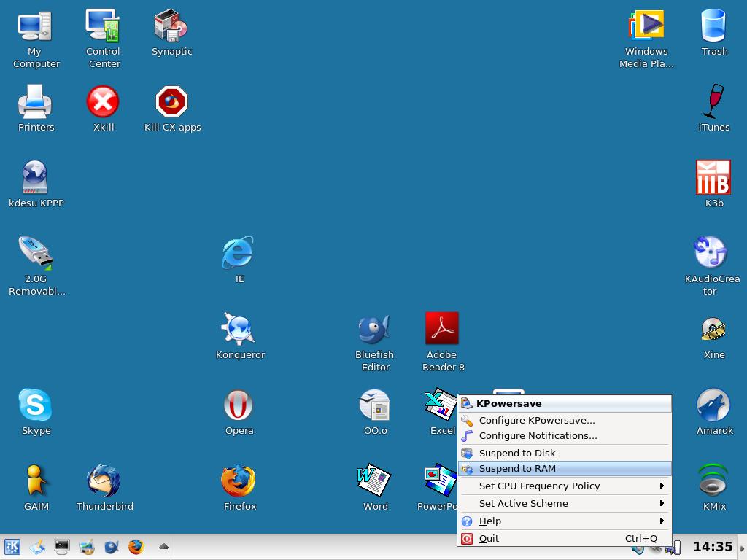Viewport: 747px width, 560px height.
Task: Open the Control Center icon
Action: [x=103, y=26]
